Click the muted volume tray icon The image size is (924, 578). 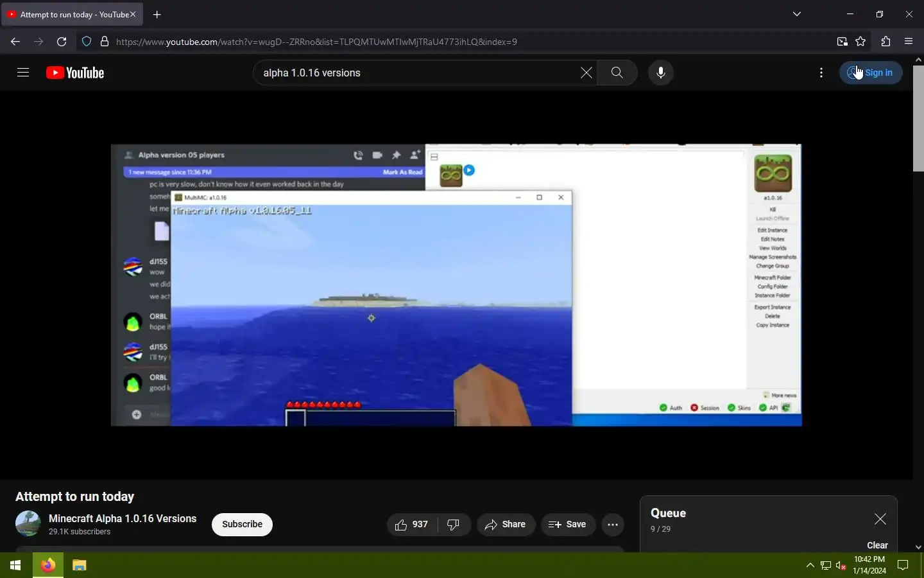(x=841, y=565)
